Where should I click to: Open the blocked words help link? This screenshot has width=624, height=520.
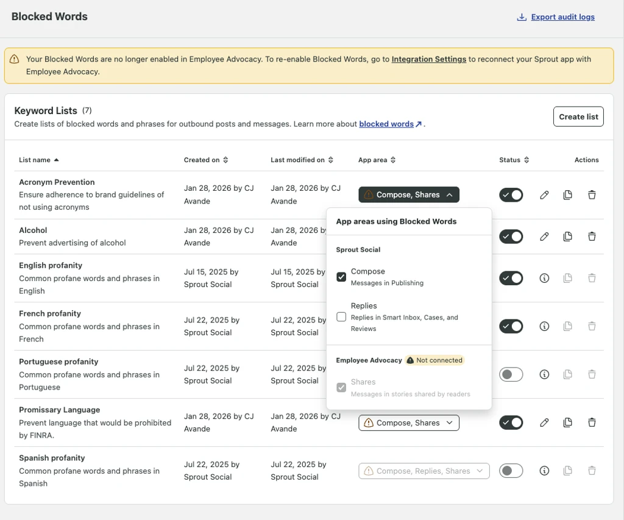tap(390, 124)
